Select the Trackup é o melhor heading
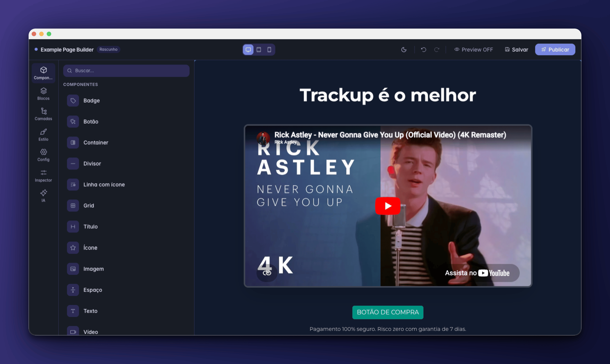 pos(388,95)
